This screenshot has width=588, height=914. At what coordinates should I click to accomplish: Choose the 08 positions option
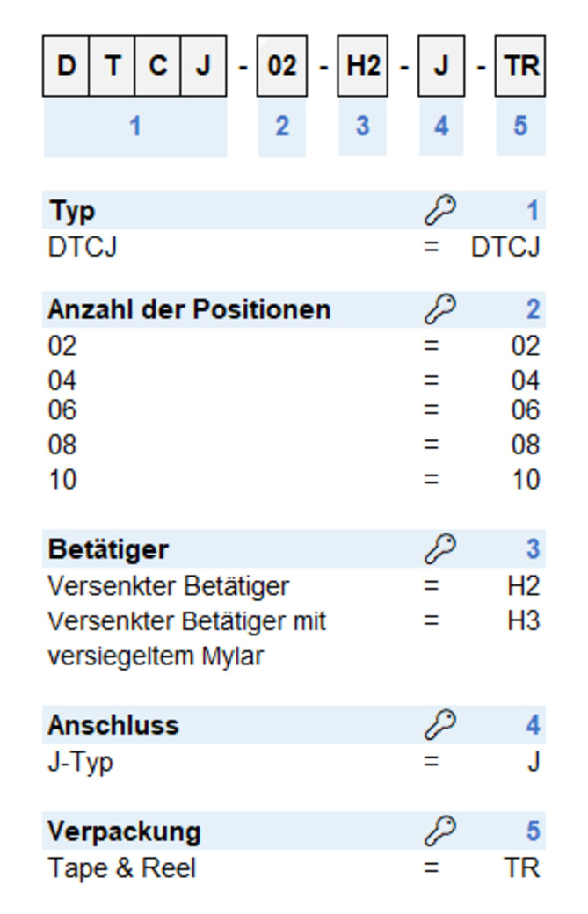tap(294, 445)
